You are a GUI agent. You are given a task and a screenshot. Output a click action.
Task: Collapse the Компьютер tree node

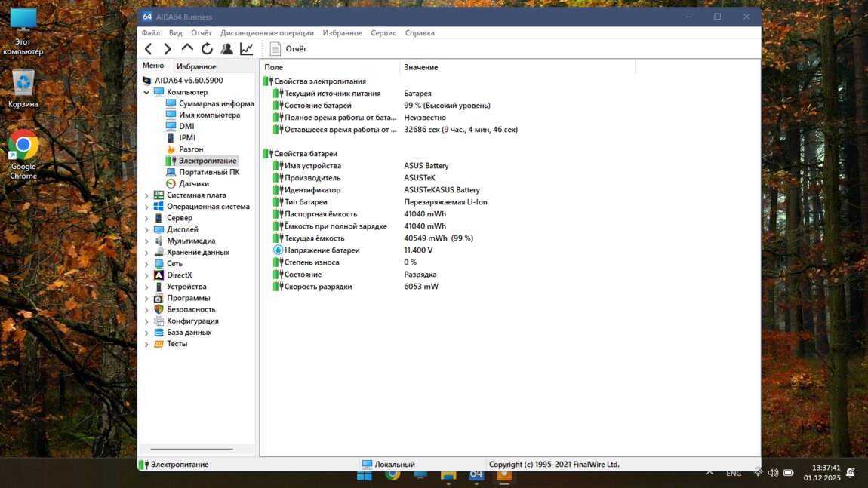[146, 92]
